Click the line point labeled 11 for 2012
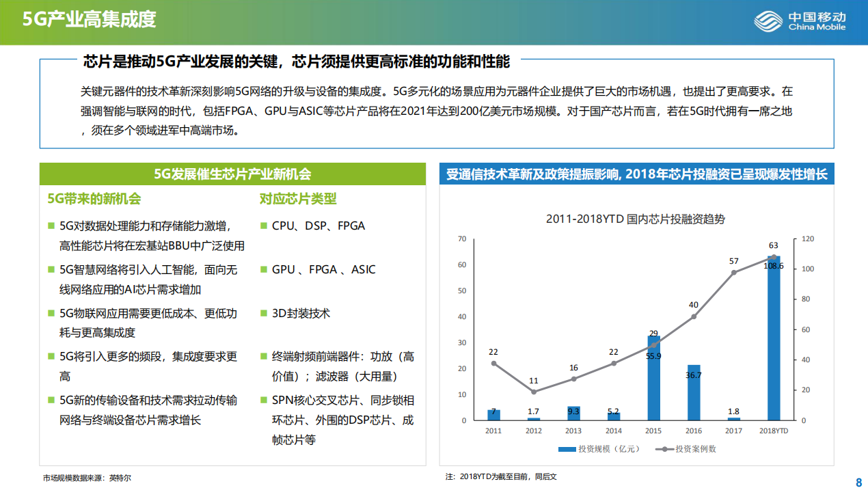The height and width of the screenshot is (488, 868). coord(534,392)
